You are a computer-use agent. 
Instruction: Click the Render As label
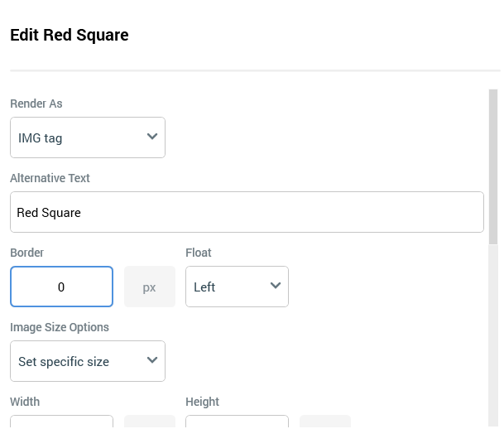(36, 104)
